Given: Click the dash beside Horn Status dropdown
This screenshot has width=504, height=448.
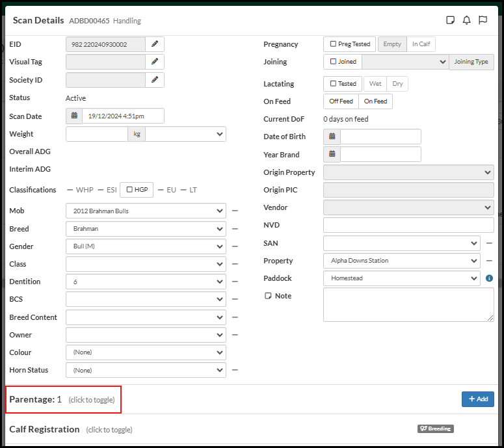Looking at the screenshot, I should click(x=235, y=370).
